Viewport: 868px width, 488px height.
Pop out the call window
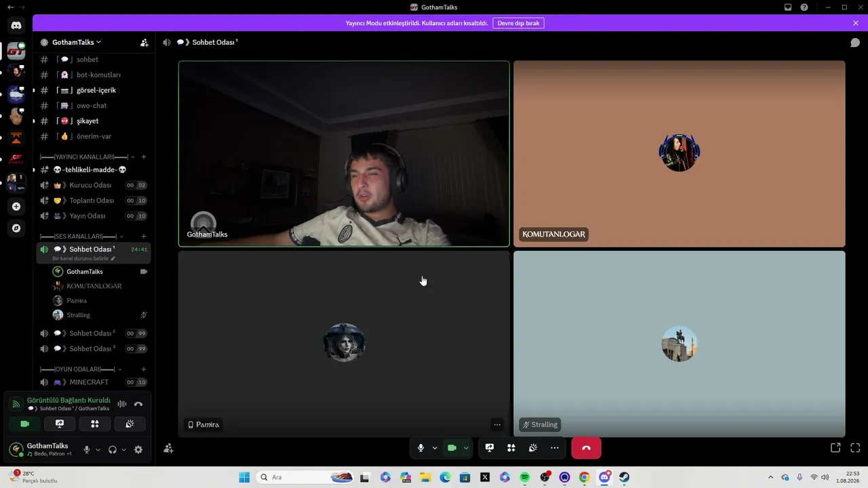[835, 447]
